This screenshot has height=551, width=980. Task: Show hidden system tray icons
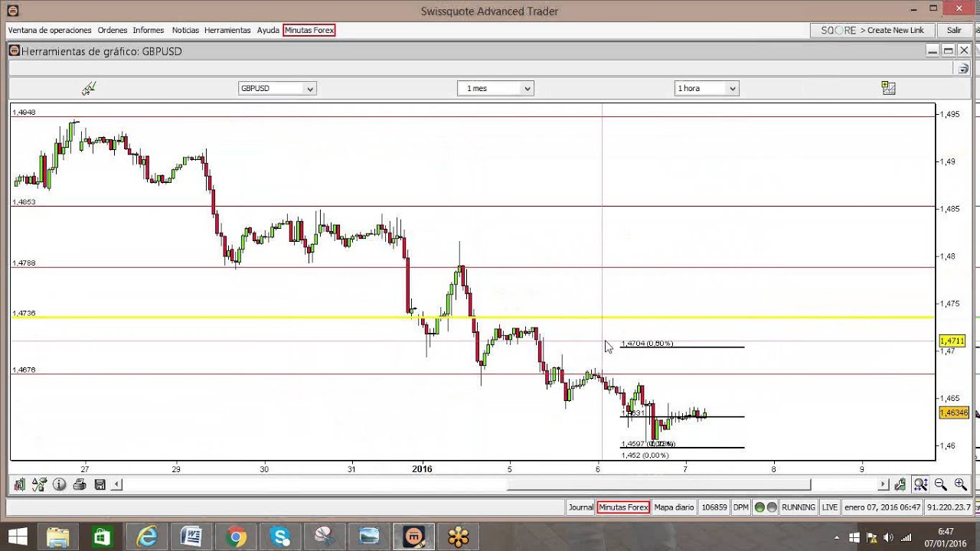tap(838, 537)
